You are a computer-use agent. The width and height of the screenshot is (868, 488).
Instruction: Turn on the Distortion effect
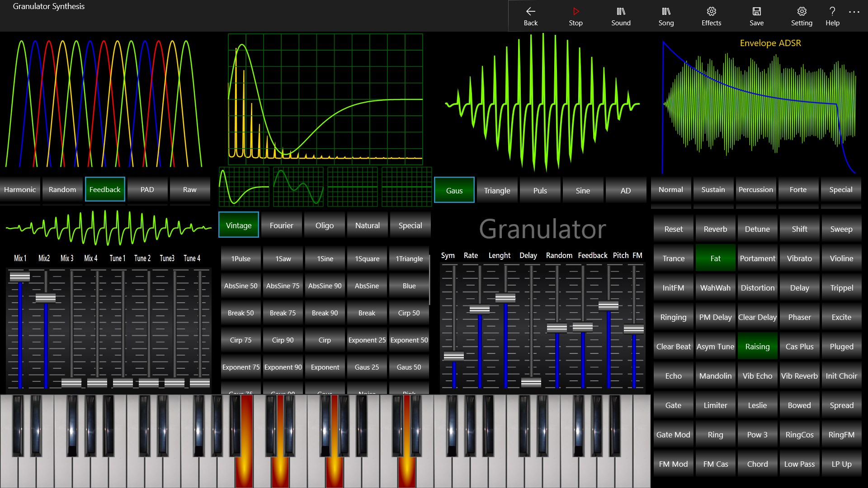click(757, 287)
